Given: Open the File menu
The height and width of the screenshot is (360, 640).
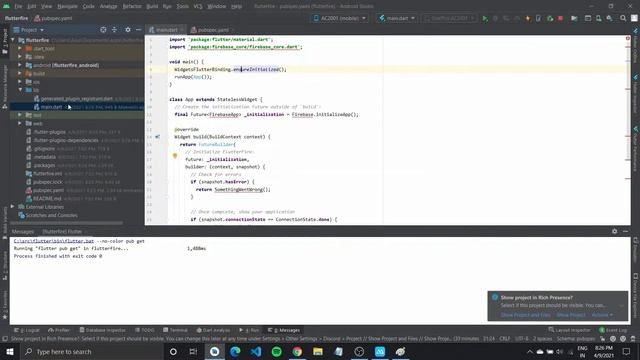Looking at the screenshot, I should click(18, 6).
